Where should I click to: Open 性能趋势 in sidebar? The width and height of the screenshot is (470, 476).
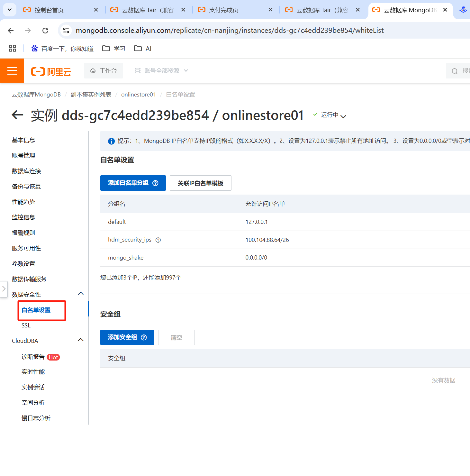pyautogui.click(x=23, y=202)
